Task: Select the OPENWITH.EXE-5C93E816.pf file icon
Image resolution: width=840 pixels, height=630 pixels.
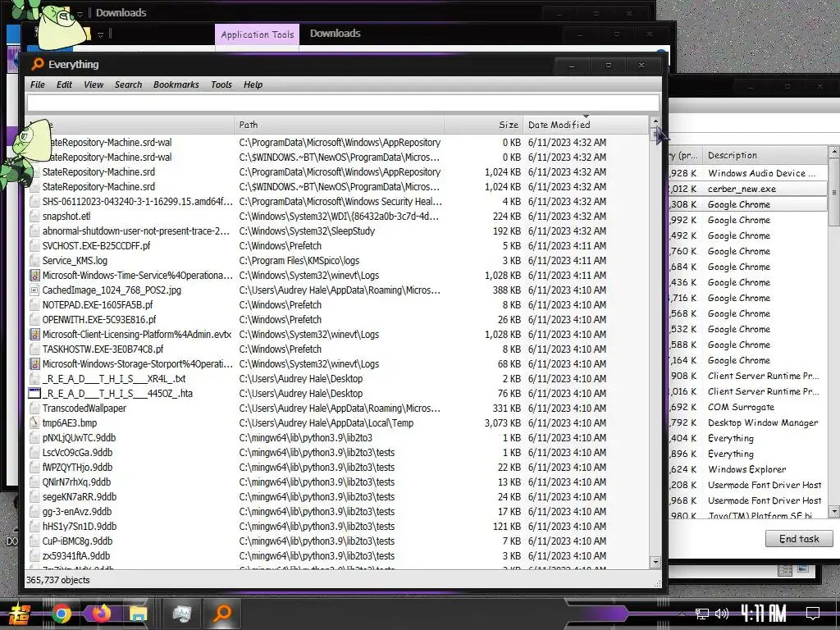Action: tap(34, 320)
